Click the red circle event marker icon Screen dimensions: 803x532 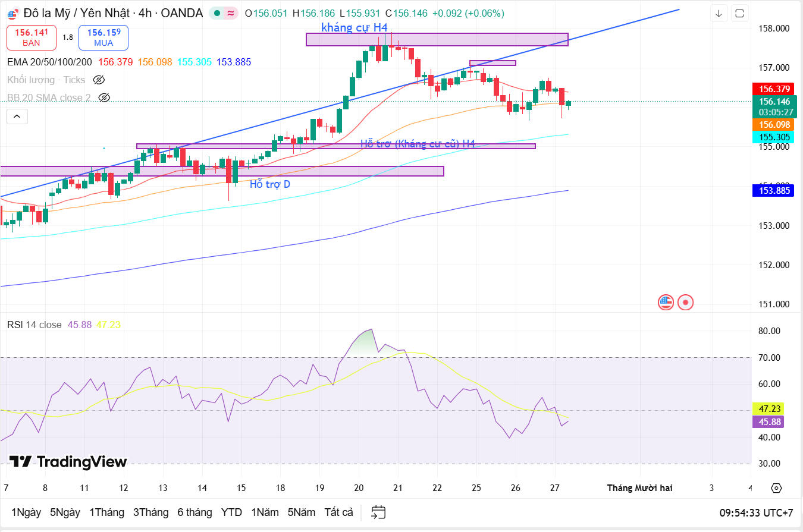686,303
